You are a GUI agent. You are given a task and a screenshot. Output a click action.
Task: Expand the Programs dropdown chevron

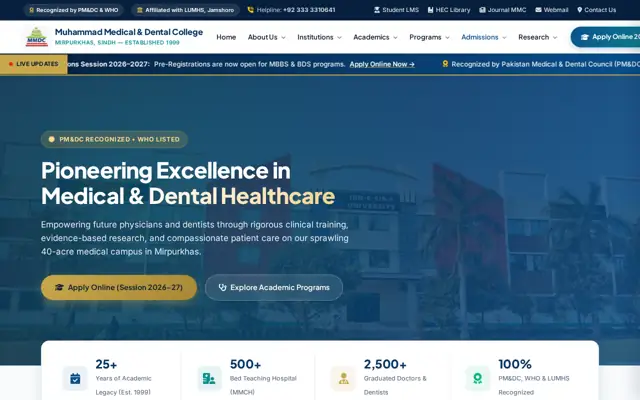tap(448, 38)
